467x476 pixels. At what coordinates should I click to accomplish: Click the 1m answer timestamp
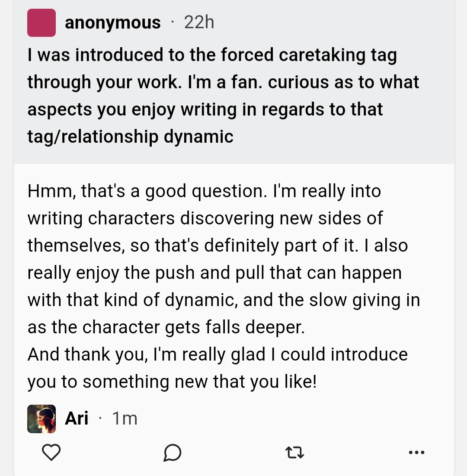pos(125,418)
